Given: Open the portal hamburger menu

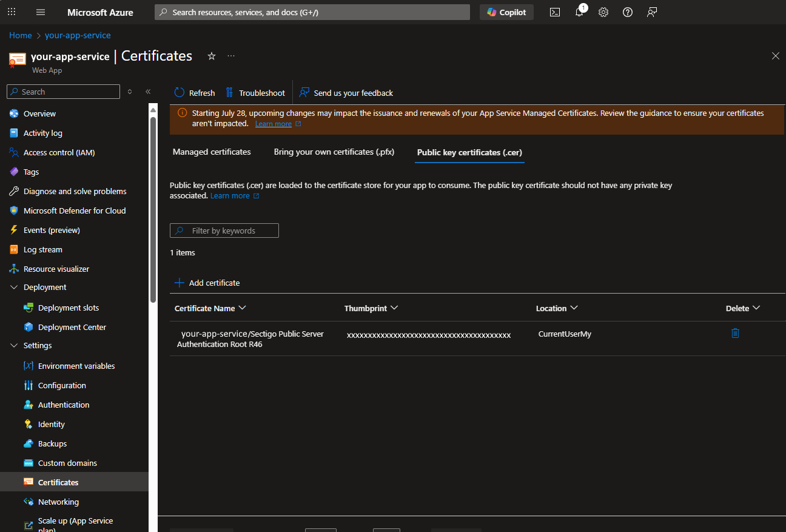Looking at the screenshot, I should click(x=40, y=12).
